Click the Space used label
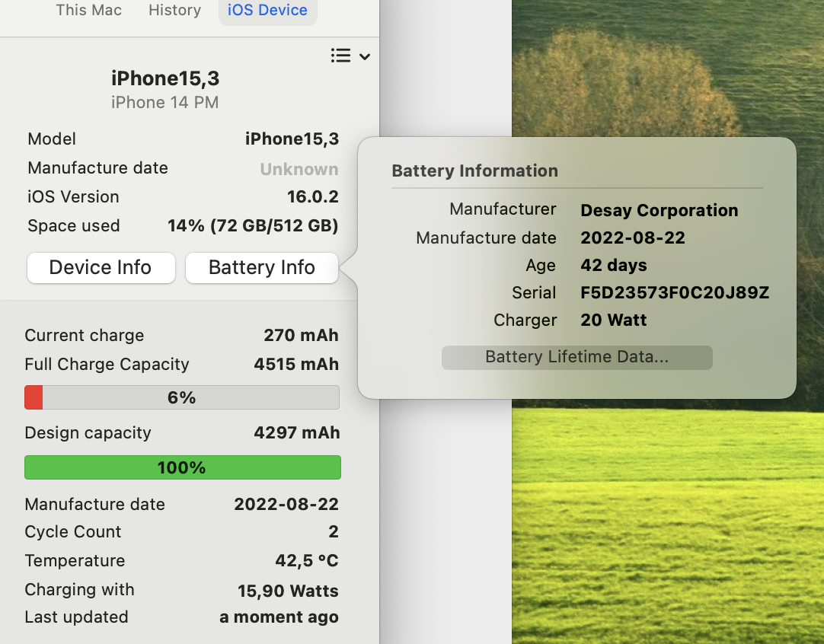Image resolution: width=824 pixels, height=644 pixels. click(x=74, y=226)
